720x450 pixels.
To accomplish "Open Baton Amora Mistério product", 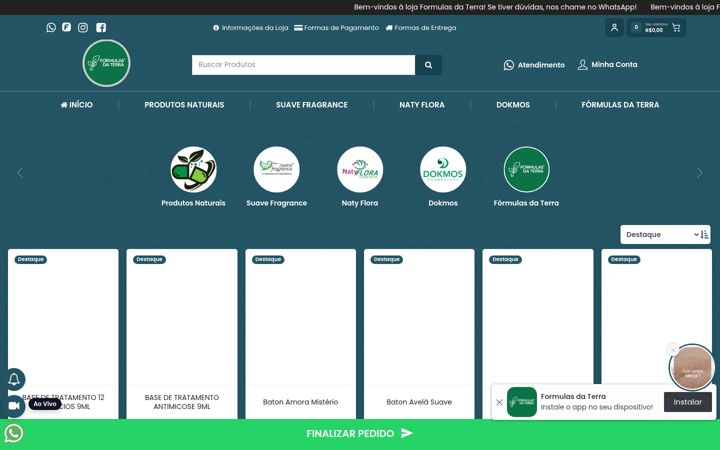I will pos(300,402).
